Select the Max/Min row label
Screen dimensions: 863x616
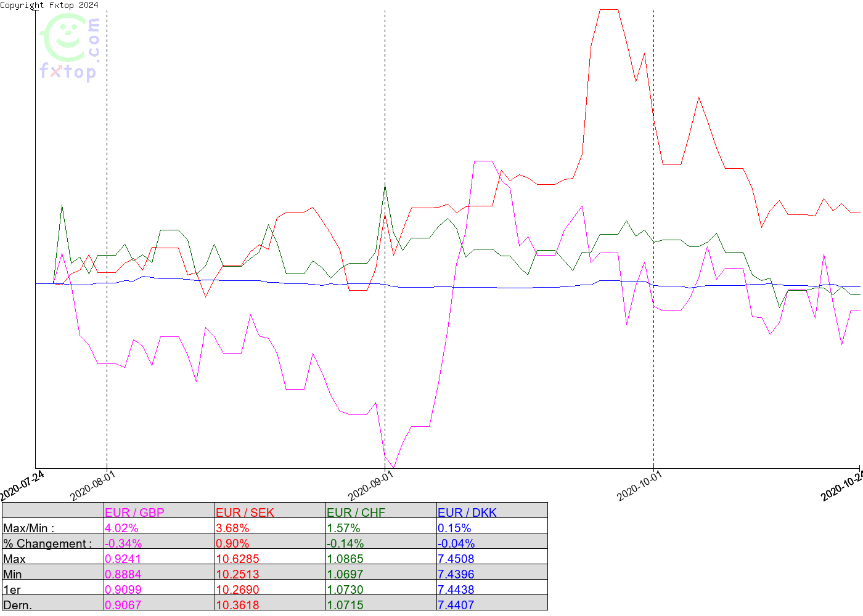click(x=28, y=528)
